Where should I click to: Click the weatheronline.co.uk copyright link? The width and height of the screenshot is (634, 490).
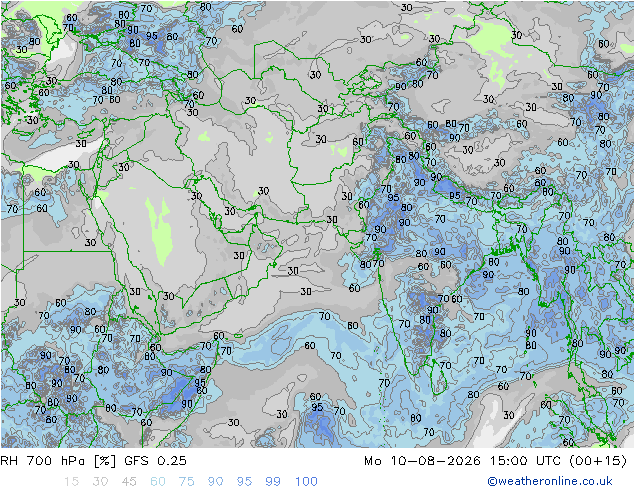tap(550, 481)
